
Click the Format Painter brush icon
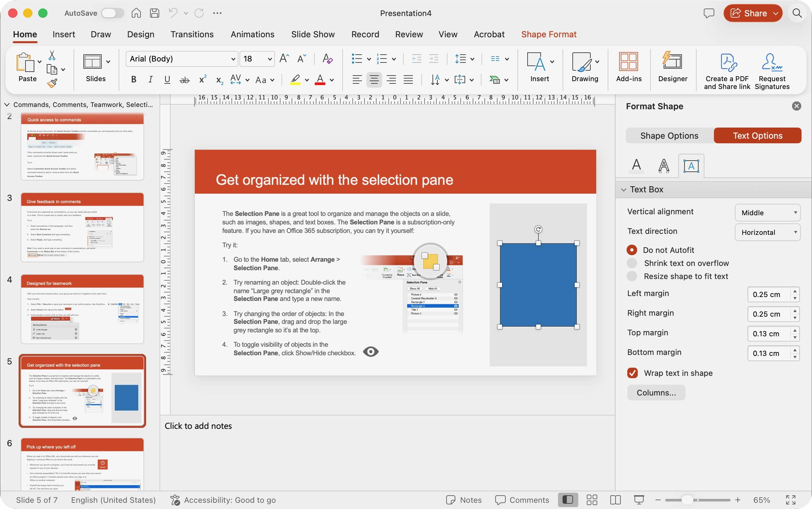[x=52, y=83]
